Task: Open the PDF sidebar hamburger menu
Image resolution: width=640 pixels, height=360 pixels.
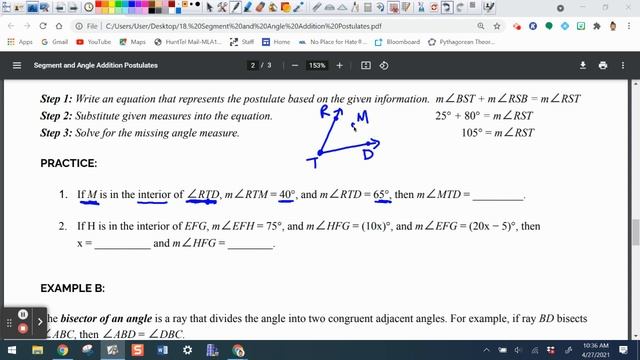Action: [17, 65]
